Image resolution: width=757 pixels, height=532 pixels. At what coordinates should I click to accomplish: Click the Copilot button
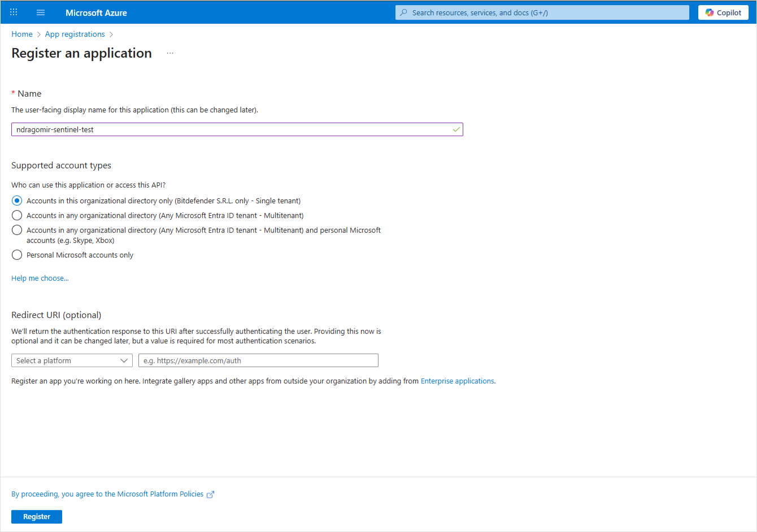click(723, 12)
